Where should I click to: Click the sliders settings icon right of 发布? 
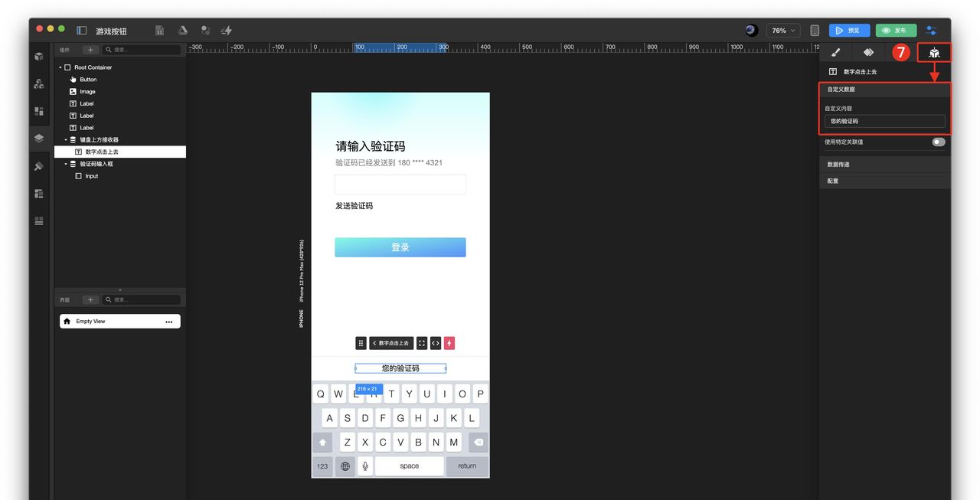tap(932, 30)
